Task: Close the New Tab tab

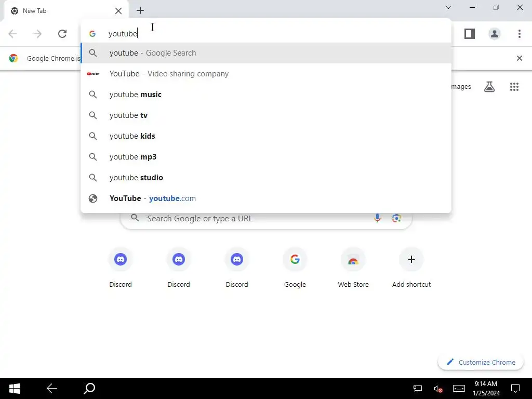Action: pyautogui.click(x=118, y=11)
